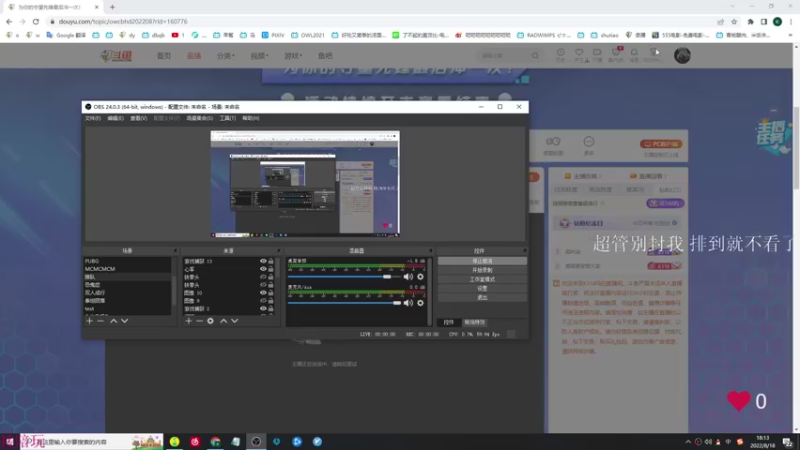Hide the seventh source, numbered 2

pos(263,309)
